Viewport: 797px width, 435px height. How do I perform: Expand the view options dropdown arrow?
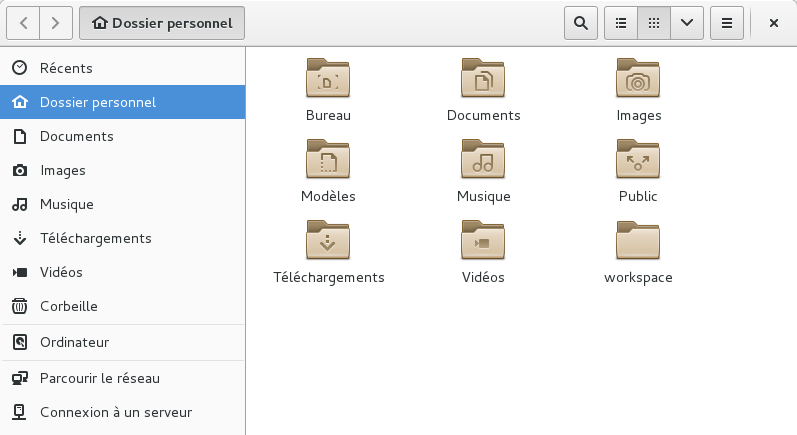click(686, 23)
